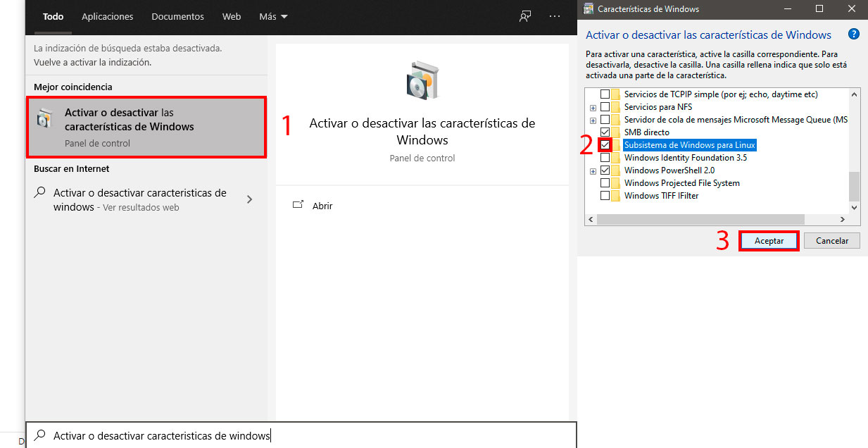Image resolution: width=868 pixels, height=448 pixels.
Task: Click Aceptar to confirm the features
Action: 769,240
